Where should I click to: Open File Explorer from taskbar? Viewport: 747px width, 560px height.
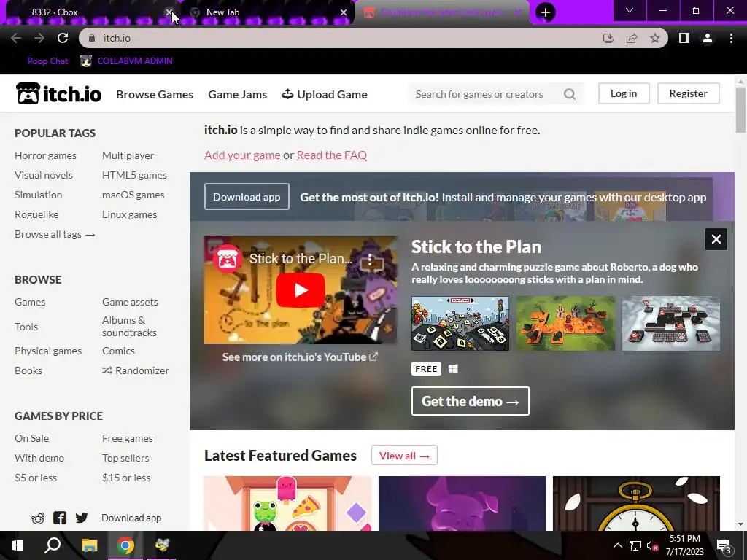[x=89, y=545]
